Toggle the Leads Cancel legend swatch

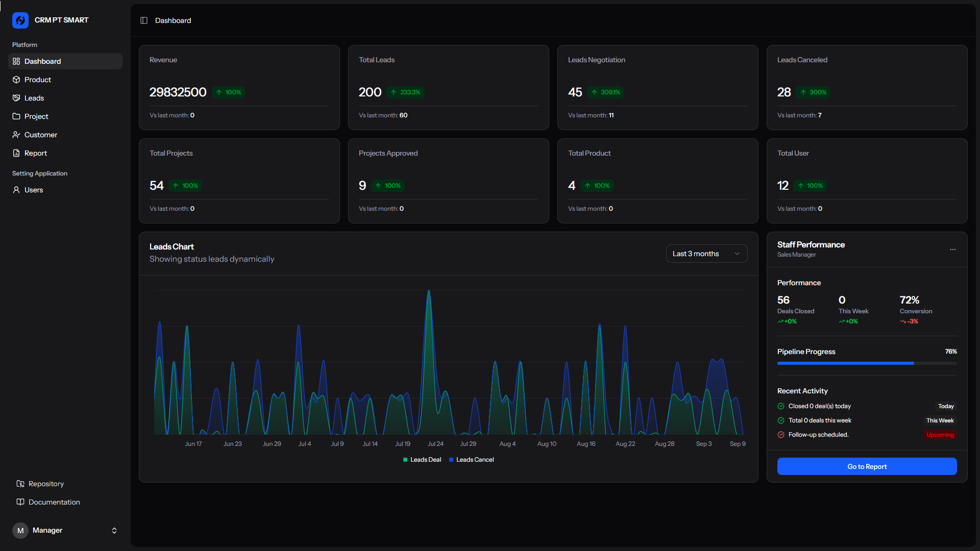pos(451,460)
